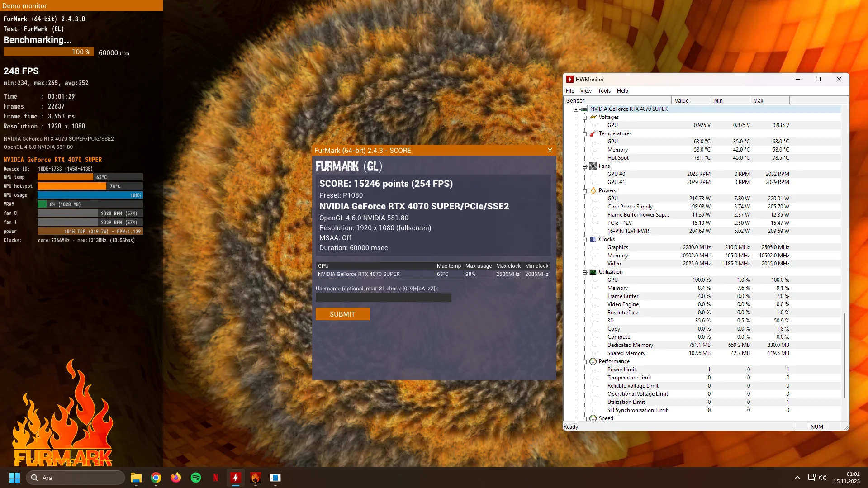
Task: Open Netflix from the taskbar
Action: [216, 478]
